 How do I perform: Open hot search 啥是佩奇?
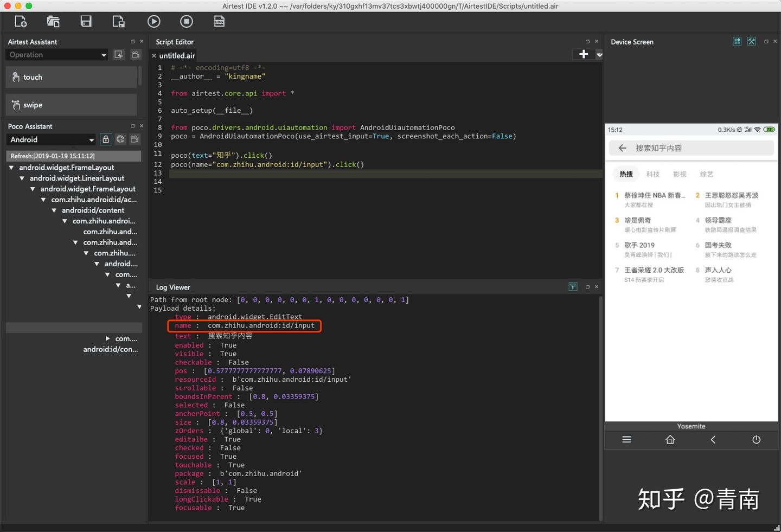click(x=637, y=220)
